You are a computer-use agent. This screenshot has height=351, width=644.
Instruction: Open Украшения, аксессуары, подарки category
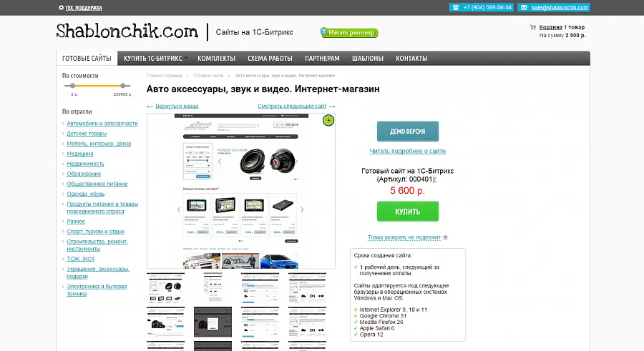coord(98,272)
